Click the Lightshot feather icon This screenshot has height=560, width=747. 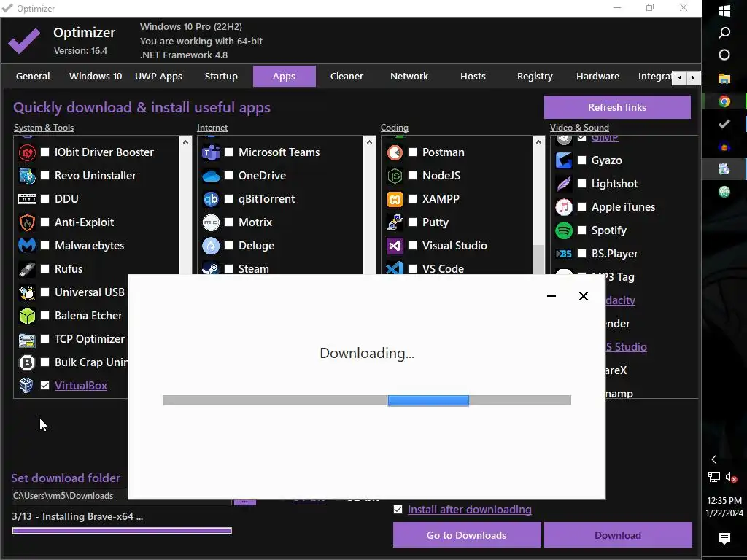(564, 184)
